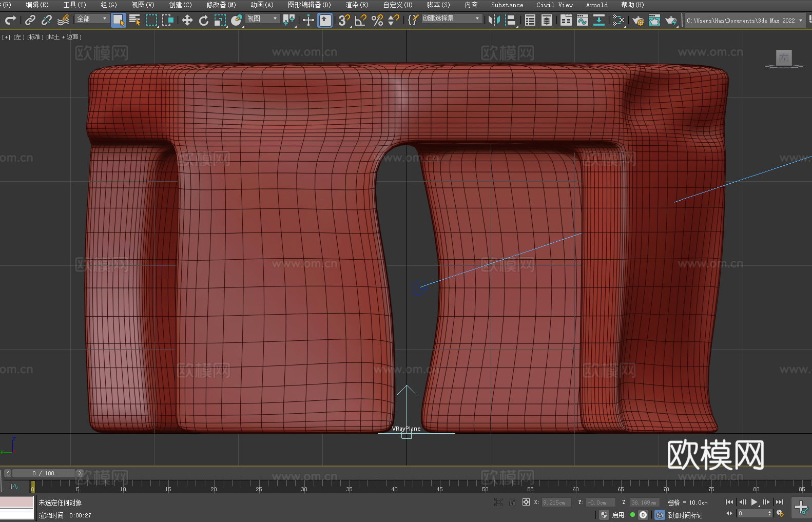This screenshot has width=812, height=522.
Task: Click the Play Animation button
Action: (755, 502)
